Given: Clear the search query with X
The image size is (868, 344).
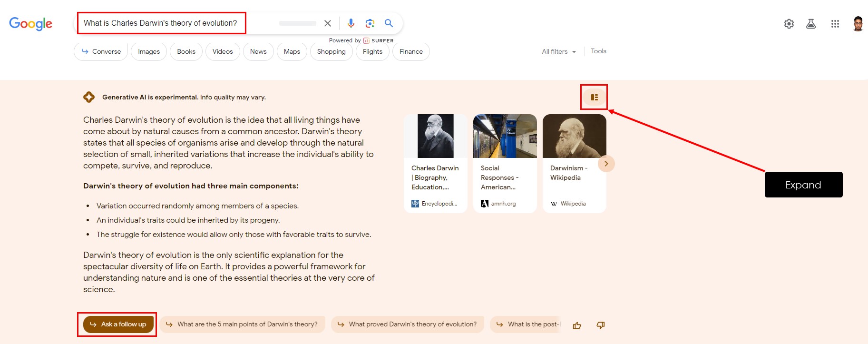Looking at the screenshot, I should [x=328, y=23].
